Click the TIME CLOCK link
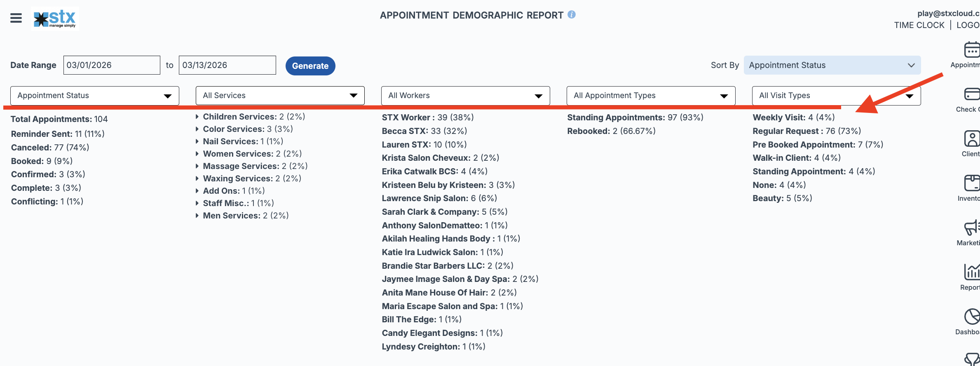The width and height of the screenshot is (980, 366). tap(919, 25)
